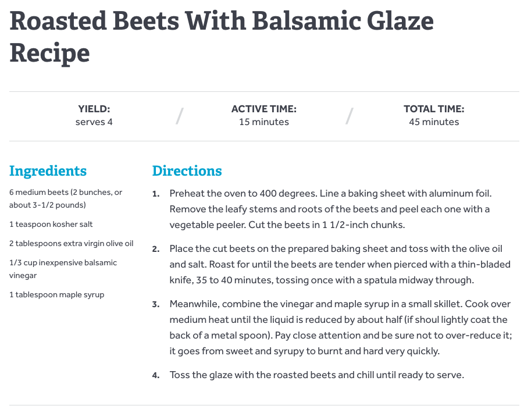Click the '6 medium beets' ingredient

(x=66, y=198)
